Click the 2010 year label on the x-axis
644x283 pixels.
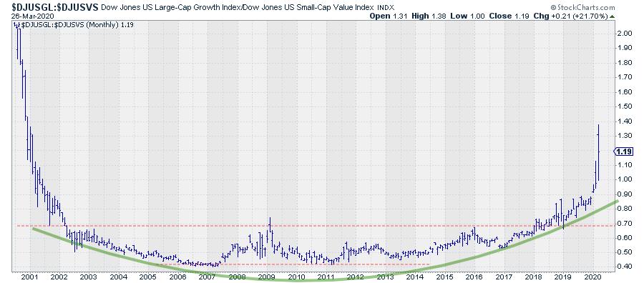click(296, 277)
